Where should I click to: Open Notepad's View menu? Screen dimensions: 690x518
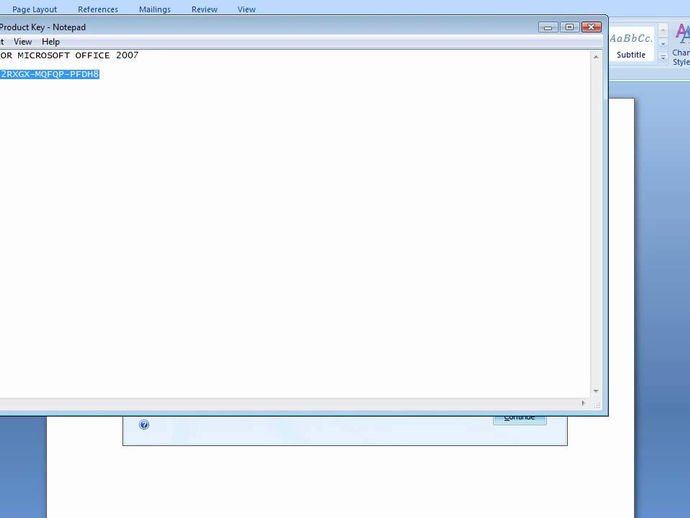pos(22,42)
